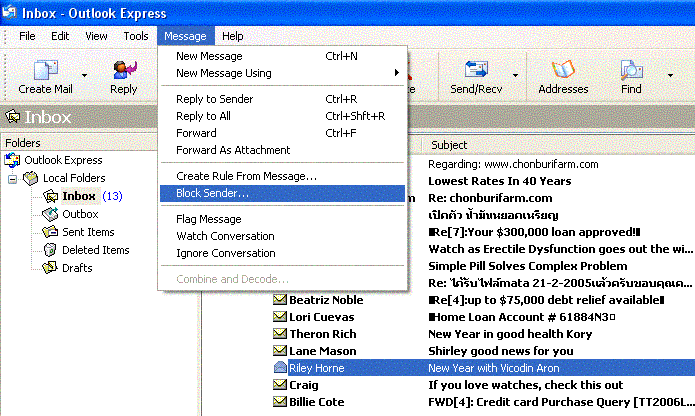Select the Local Folders node
The height and width of the screenshot is (416, 695).
[x=74, y=178]
